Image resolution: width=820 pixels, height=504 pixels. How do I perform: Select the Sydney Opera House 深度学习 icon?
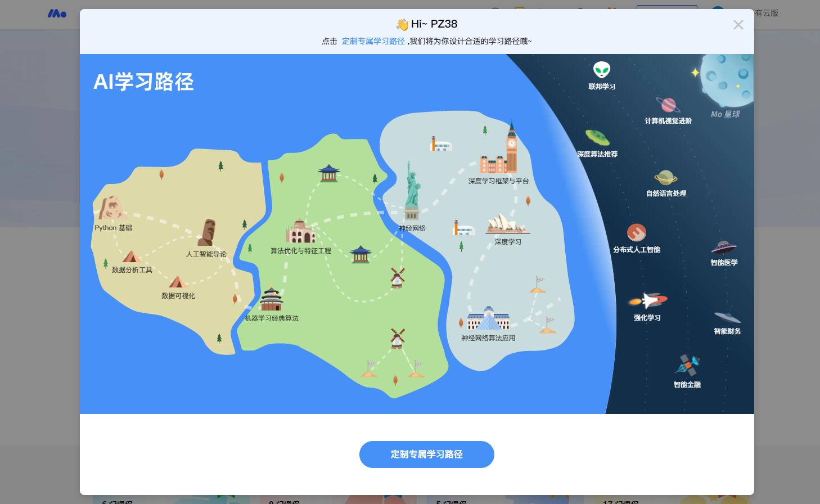507,224
